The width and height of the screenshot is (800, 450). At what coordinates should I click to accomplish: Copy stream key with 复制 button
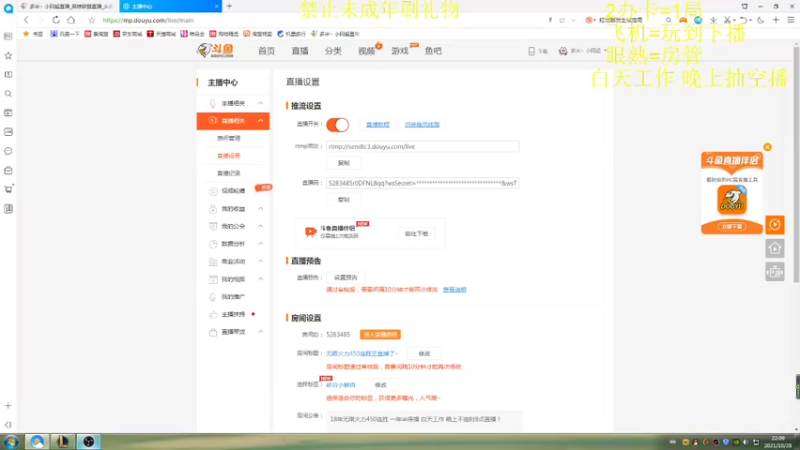(343, 199)
